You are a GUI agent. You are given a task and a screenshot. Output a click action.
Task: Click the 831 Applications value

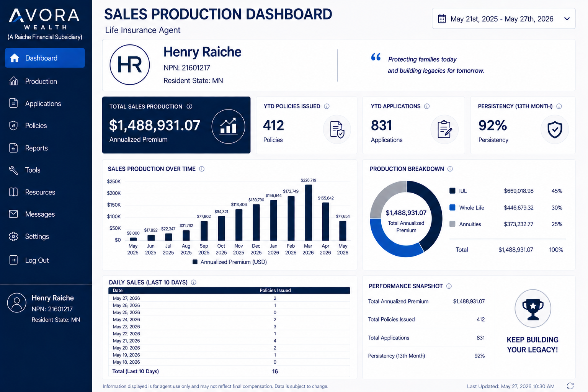[381, 125]
